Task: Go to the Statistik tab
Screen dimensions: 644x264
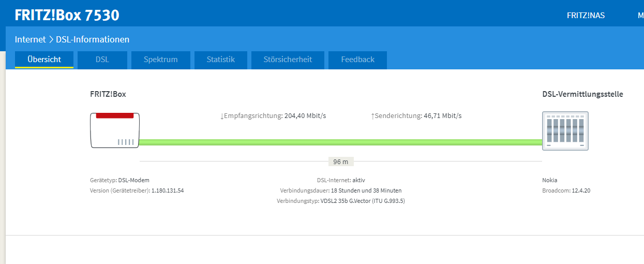Action: pyautogui.click(x=221, y=60)
